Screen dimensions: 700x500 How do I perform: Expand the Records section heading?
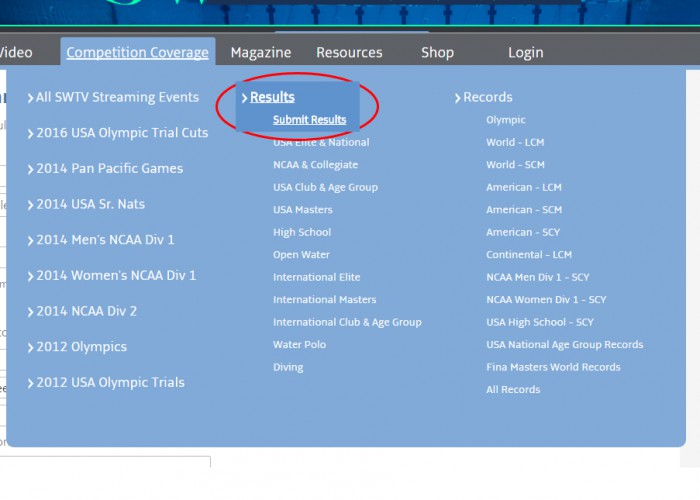click(487, 97)
